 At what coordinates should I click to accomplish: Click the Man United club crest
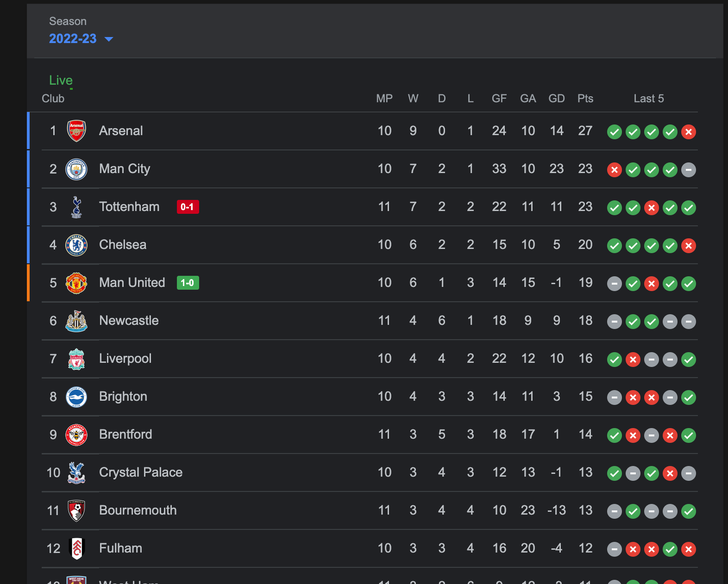76,283
